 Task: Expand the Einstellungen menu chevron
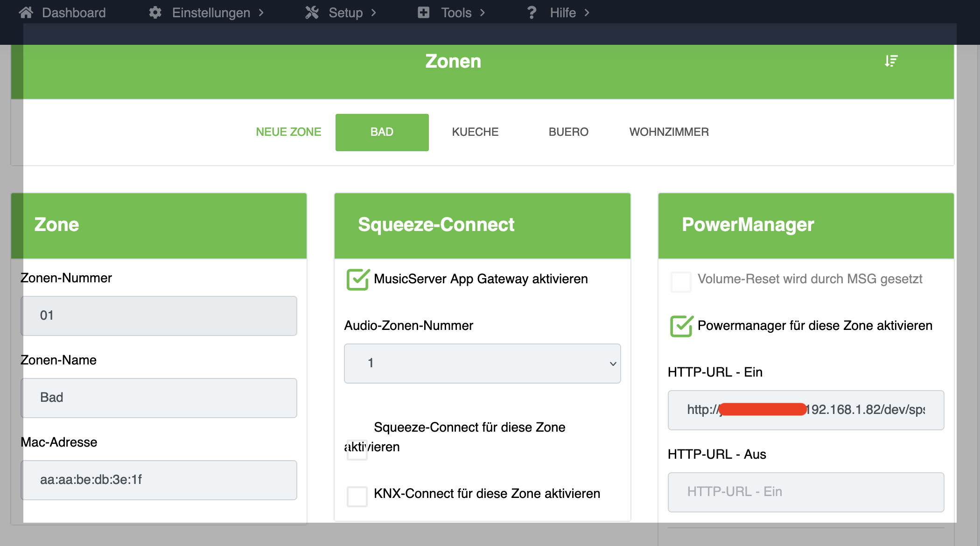[261, 13]
